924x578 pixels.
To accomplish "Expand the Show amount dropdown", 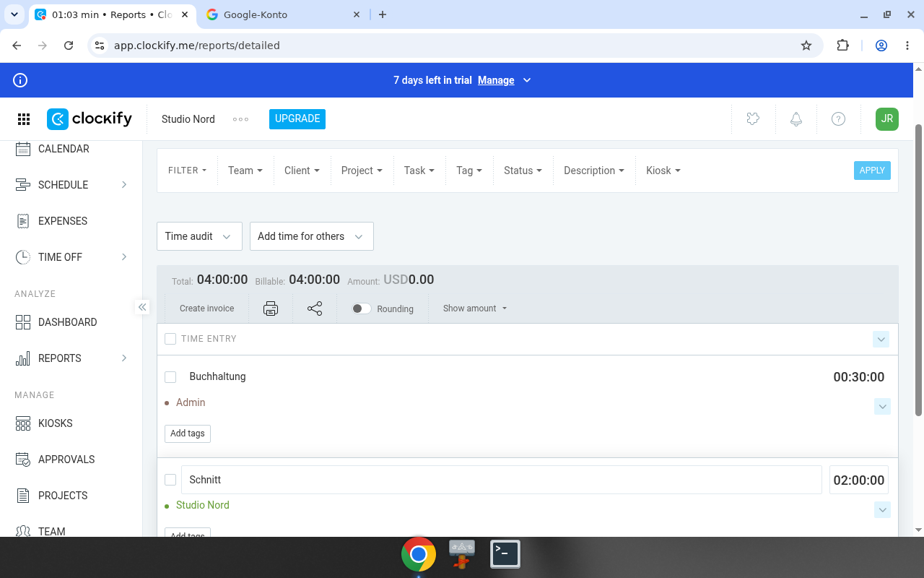I will [475, 309].
